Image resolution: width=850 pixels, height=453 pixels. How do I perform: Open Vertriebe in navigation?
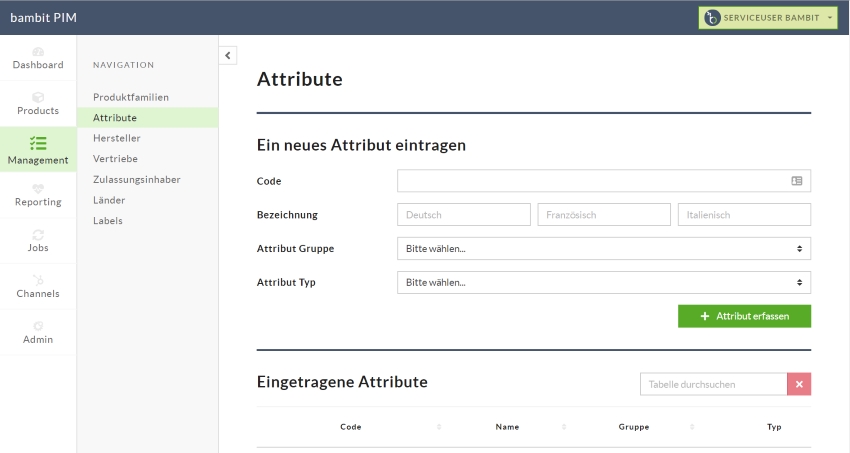(115, 159)
